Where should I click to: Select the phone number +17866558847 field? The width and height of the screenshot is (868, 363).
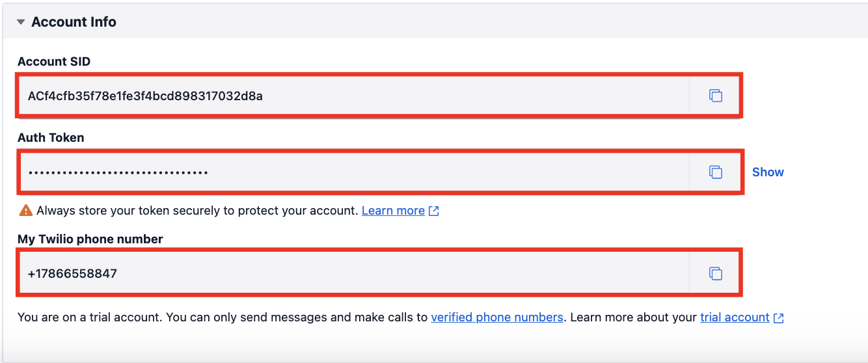pyautogui.click(x=351, y=274)
